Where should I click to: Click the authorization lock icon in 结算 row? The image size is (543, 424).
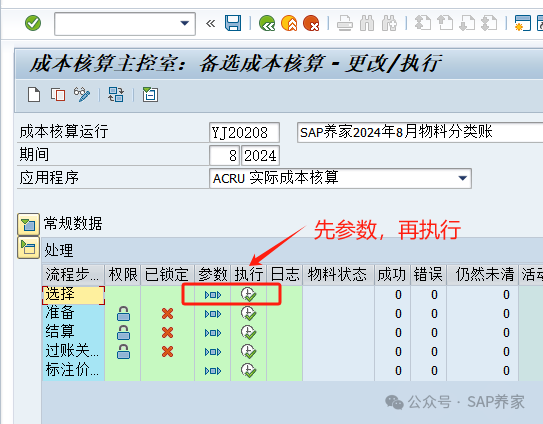click(123, 333)
